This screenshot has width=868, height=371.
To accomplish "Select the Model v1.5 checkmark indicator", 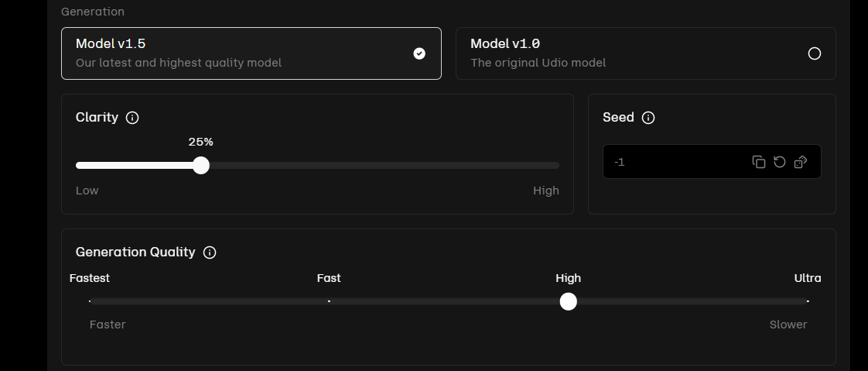I will tap(419, 53).
